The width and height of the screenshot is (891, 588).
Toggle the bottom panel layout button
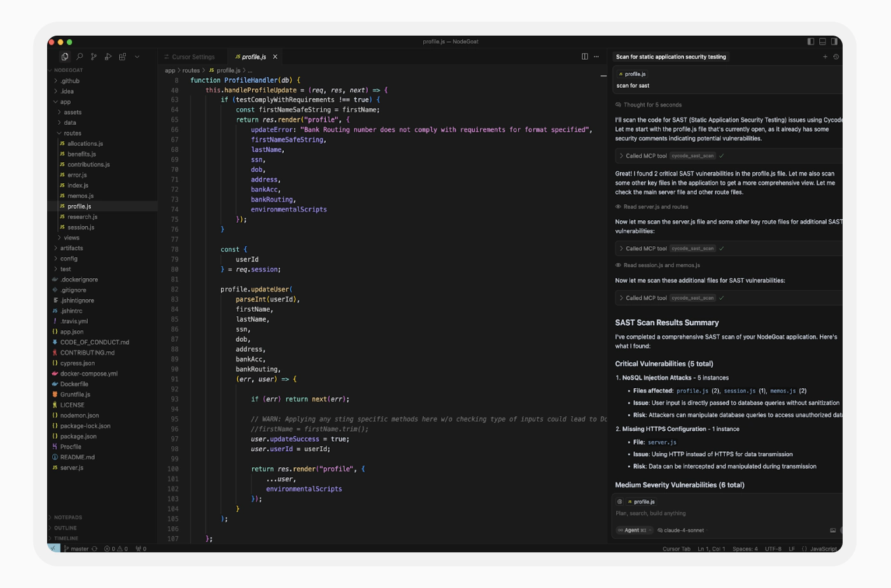pos(822,41)
